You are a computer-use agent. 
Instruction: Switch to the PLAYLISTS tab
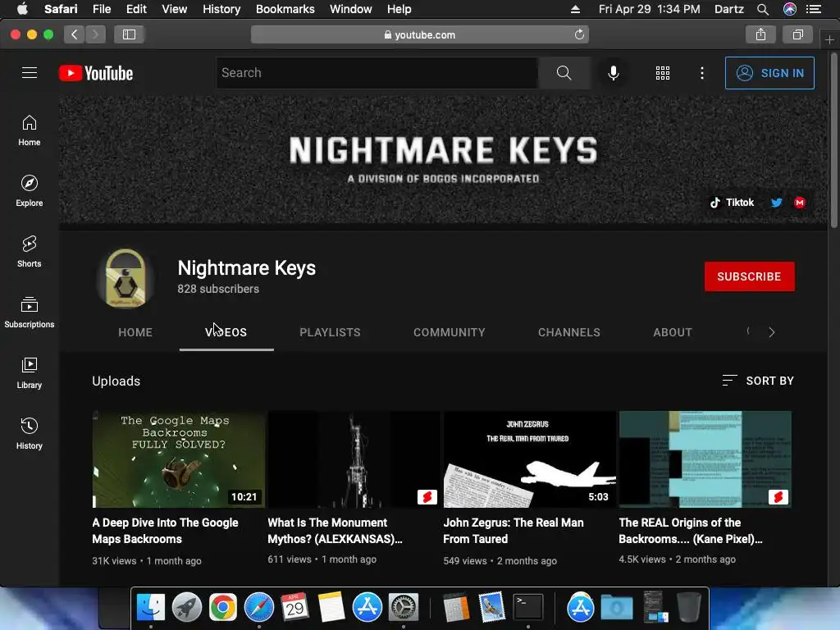(330, 332)
